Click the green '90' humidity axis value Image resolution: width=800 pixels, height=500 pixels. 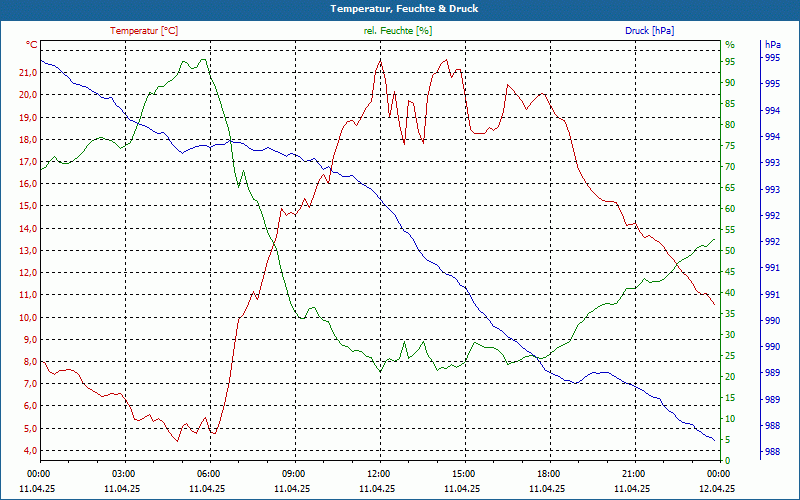coord(730,83)
